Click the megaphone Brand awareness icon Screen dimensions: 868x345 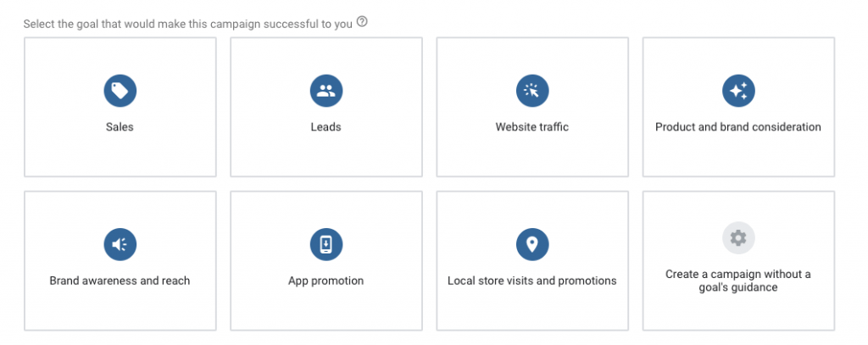click(x=120, y=244)
